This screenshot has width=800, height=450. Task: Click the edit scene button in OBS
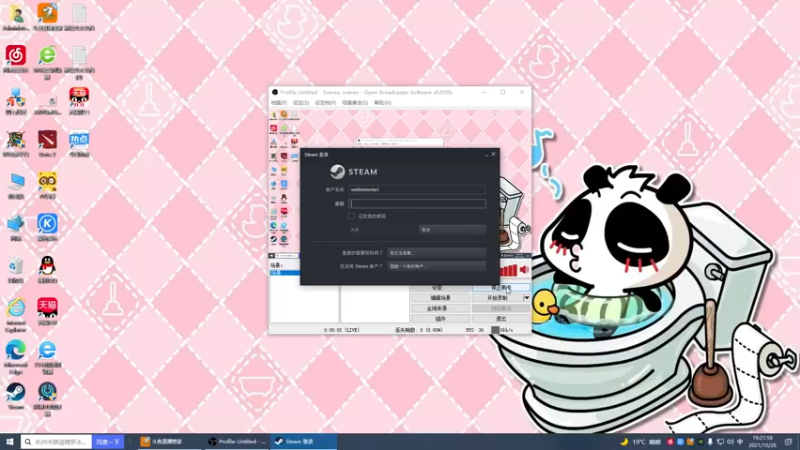[440, 298]
